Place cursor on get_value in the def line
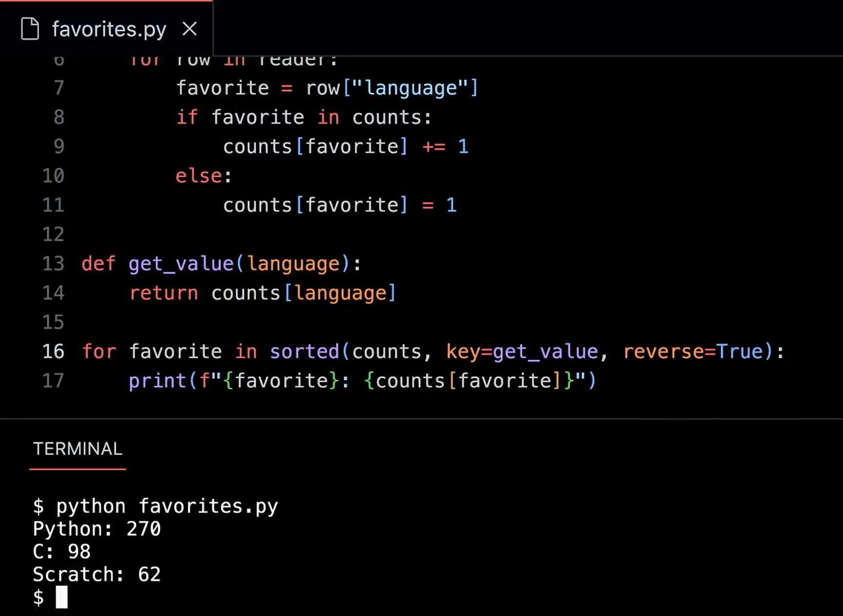This screenshot has width=843, height=616. pyautogui.click(x=181, y=264)
